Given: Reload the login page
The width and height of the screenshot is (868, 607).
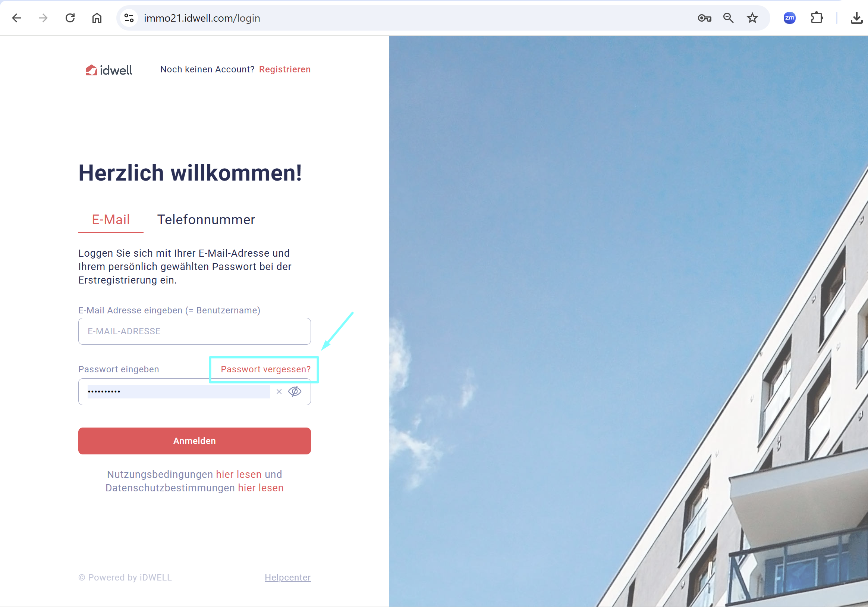Looking at the screenshot, I should [x=70, y=18].
